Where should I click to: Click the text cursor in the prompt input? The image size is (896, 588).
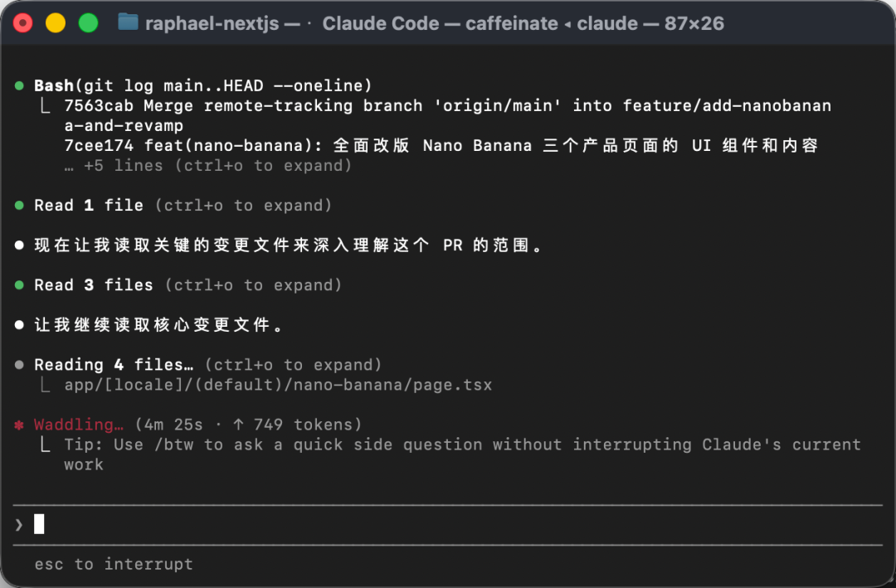tap(39, 524)
